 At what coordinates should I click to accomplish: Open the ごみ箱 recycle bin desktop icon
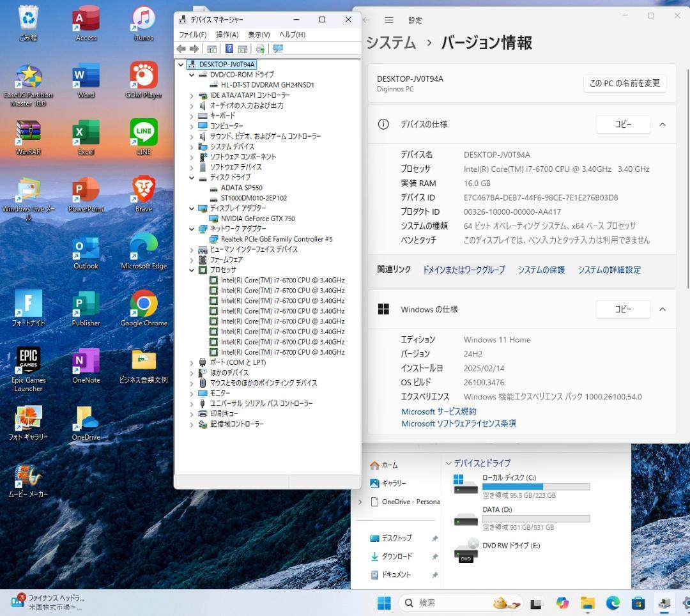(29, 23)
